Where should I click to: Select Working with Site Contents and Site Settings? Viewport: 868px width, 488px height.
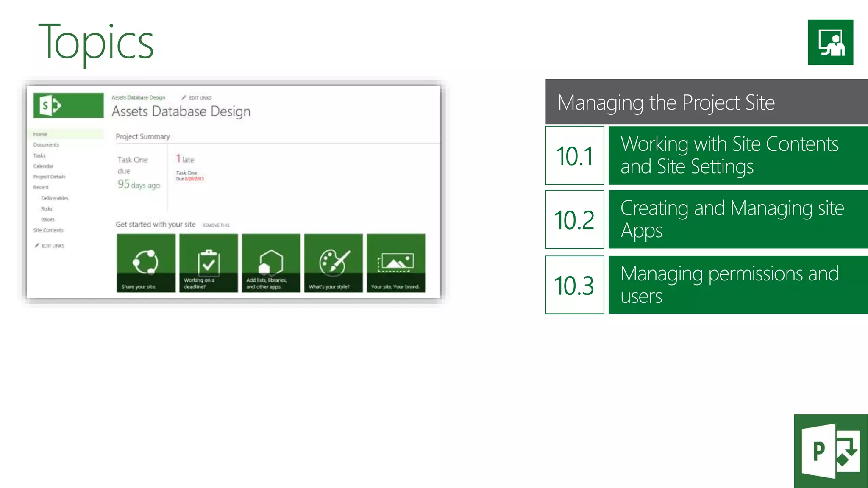738,155
